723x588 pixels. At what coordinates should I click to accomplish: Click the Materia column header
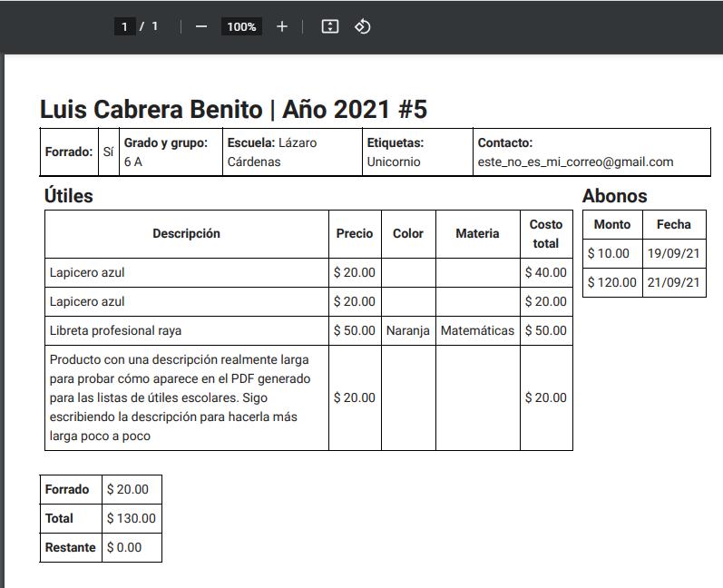coord(477,234)
